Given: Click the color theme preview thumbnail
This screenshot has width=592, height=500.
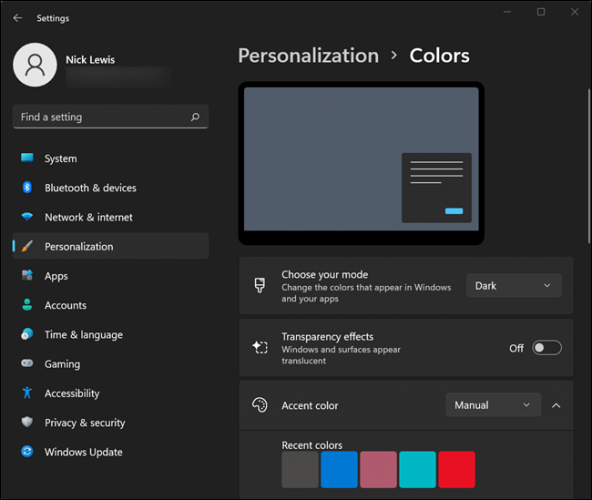Looking at the screenshot, I should tap(361, 163).
